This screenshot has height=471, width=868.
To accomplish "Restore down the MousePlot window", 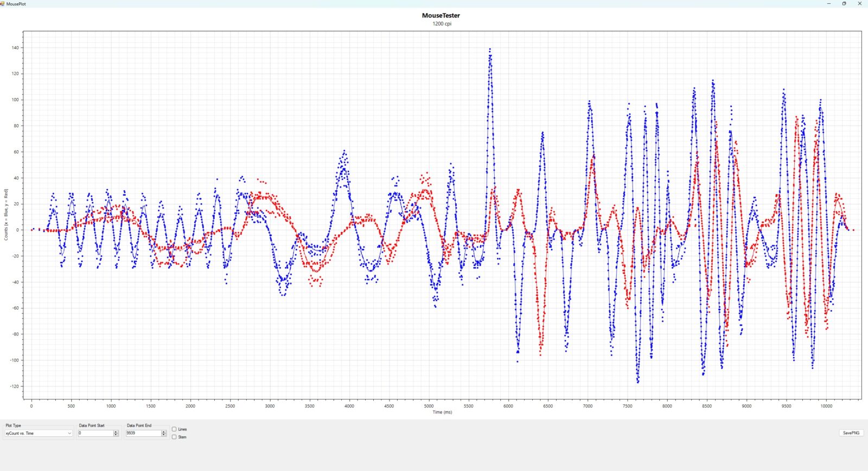I will [x=844, y=4].
